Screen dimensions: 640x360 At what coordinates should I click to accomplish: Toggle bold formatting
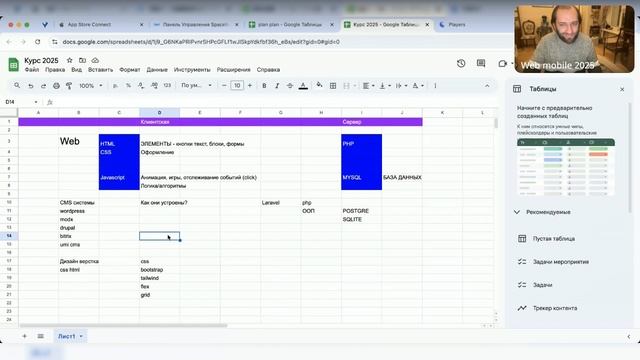click(x=264, y=86)
